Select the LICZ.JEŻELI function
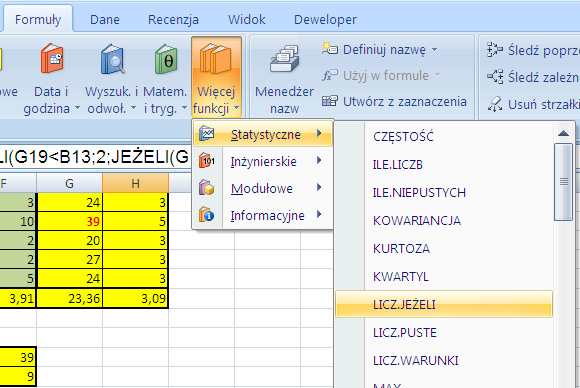Viewport: 580px width, 388px height. point(444,304)
